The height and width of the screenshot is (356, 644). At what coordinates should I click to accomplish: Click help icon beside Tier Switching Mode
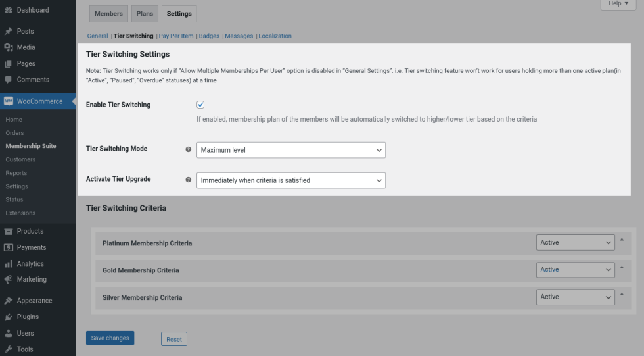[x=189, y=149]
